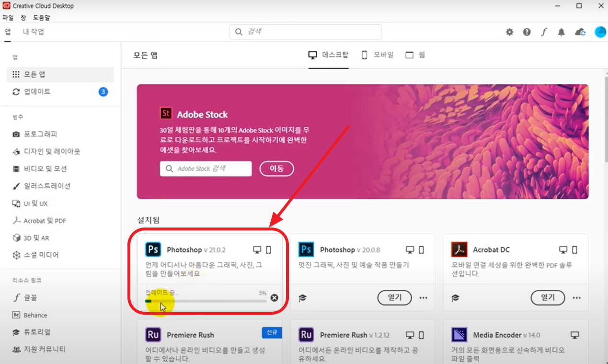Click the Media Encoder app icon
This screenshot has width=608, height=364.
459,335
